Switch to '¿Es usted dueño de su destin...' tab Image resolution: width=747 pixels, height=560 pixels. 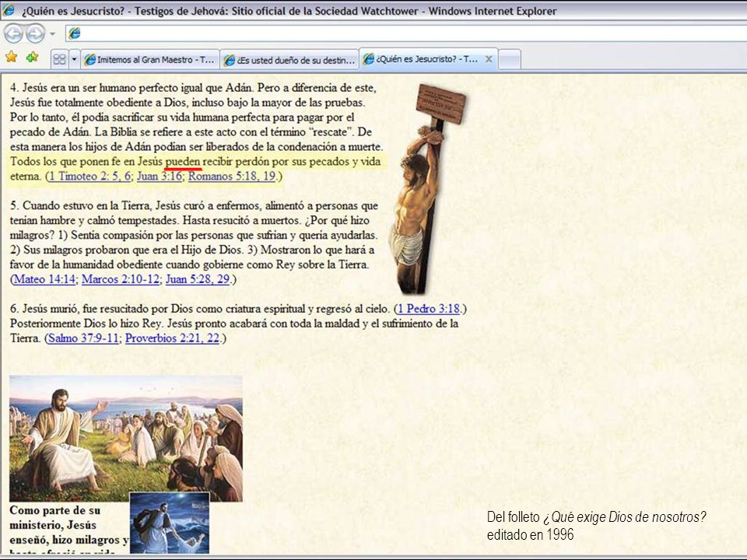tap(289, 60)
